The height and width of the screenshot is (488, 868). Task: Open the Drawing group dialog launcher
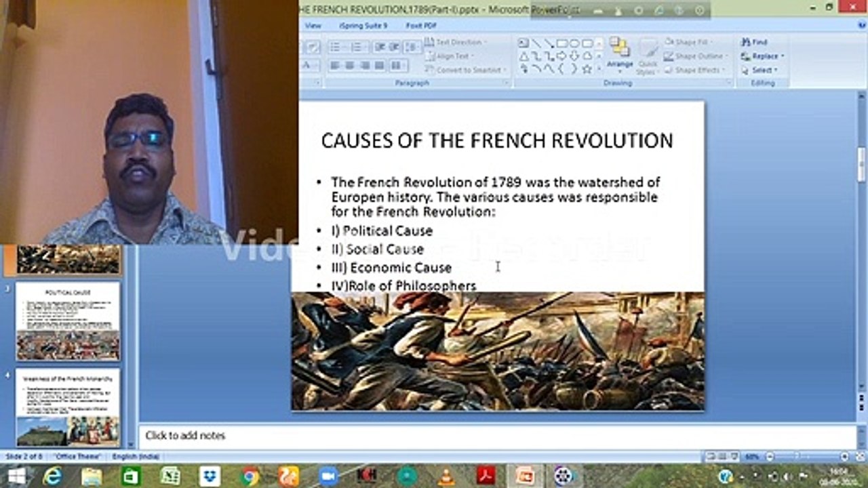[x=730, y=83]
